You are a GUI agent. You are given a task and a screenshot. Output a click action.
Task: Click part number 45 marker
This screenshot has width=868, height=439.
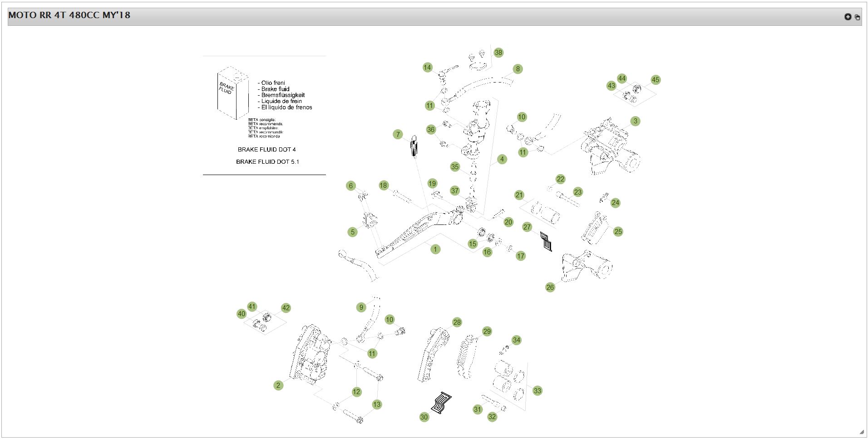coord(656,80)
